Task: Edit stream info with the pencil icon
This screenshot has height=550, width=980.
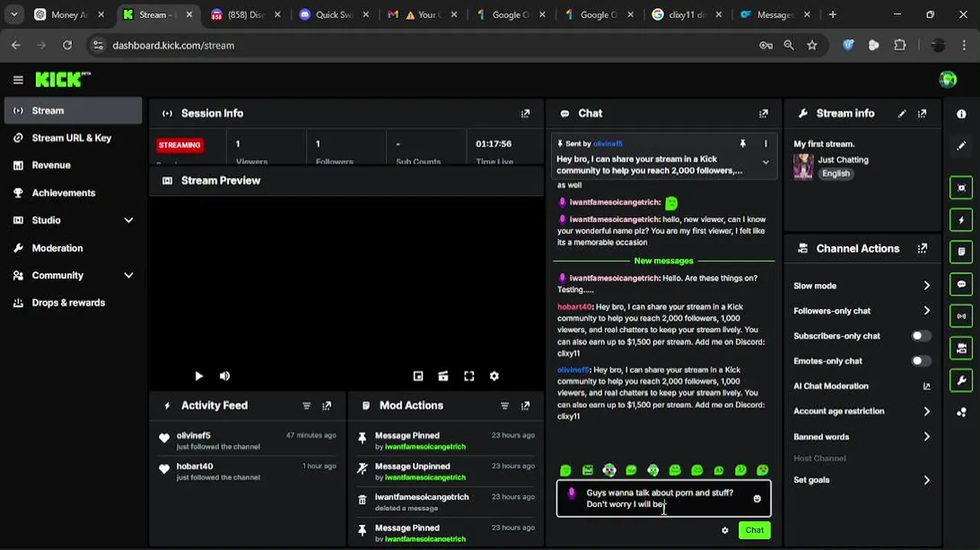Action: coord(902,114)
